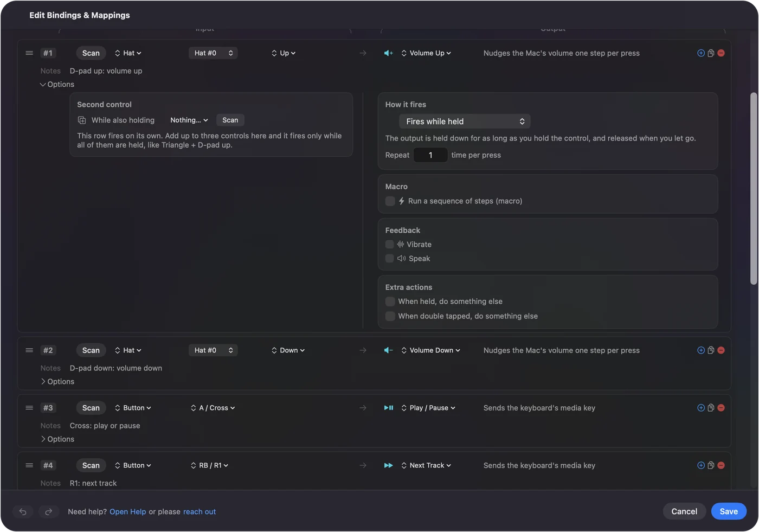The height and width of the screenshot is (532, 759).
Task: Click the add icon on row #2
Action: pyautogui.click(x=701, y=350)
